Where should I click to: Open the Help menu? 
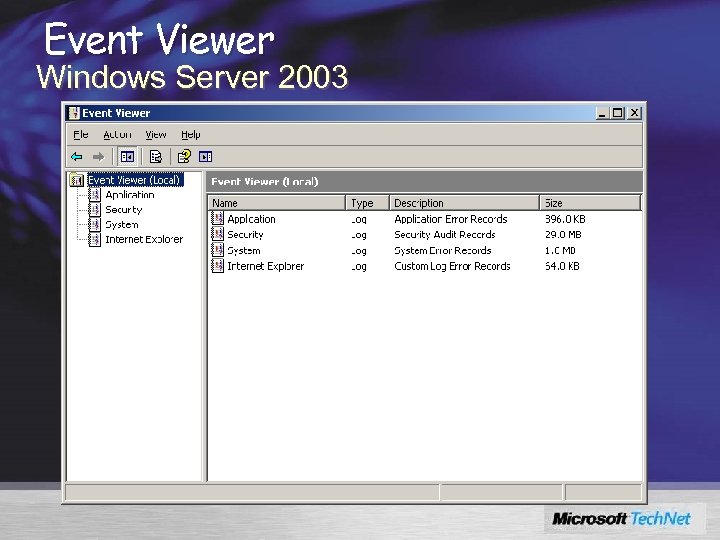(191, 135)
